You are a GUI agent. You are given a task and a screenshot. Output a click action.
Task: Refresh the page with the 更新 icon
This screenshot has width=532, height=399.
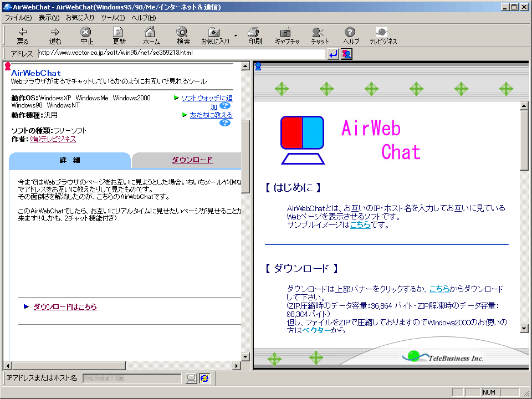click(x=119, y=36)
